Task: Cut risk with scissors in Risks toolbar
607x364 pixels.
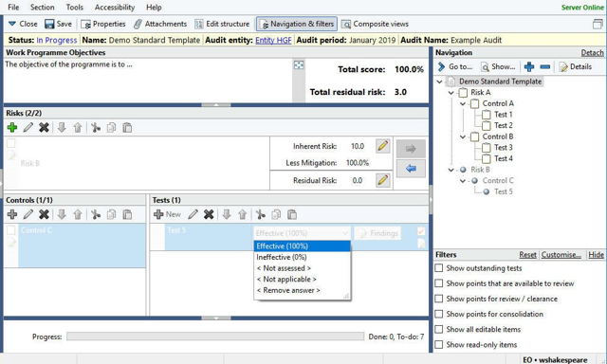Action: 96,127
